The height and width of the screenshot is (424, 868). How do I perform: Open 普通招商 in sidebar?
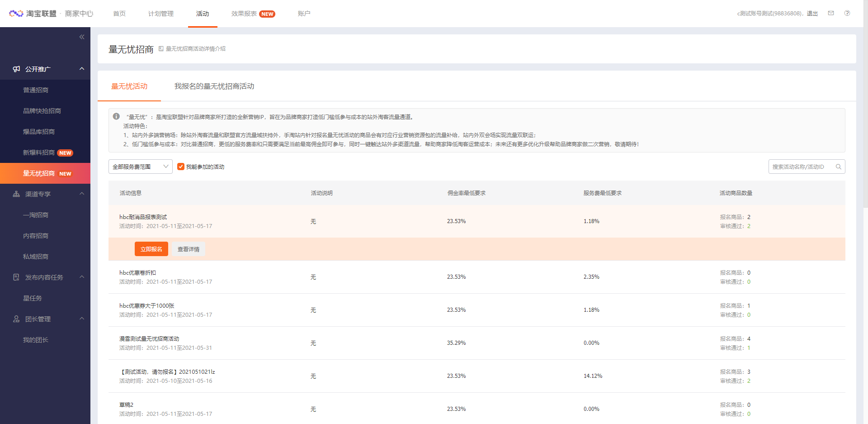(x=36, y=90)
